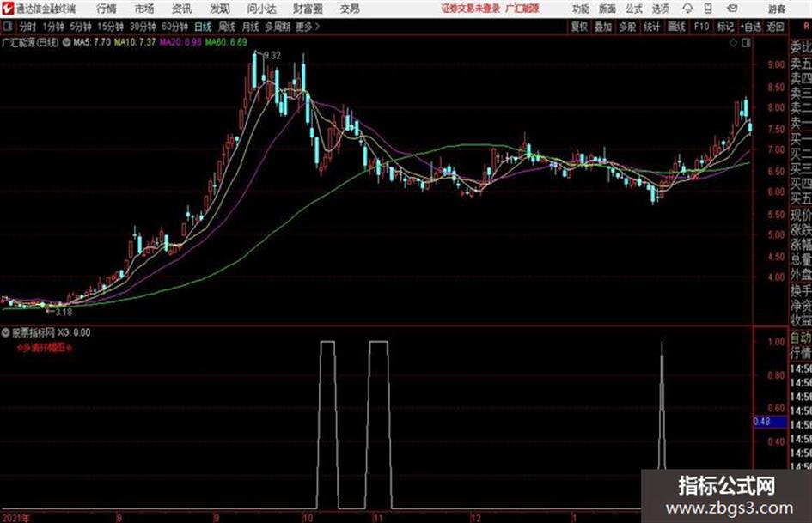The height and width of the screenshot is (523, 812).
Task: Open the messages envelope icon
Action: [x=732, y=9]
